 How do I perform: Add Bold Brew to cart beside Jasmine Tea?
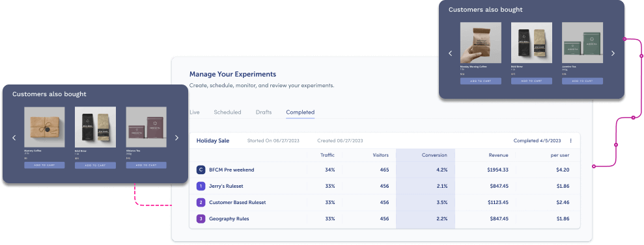[531, 81]
